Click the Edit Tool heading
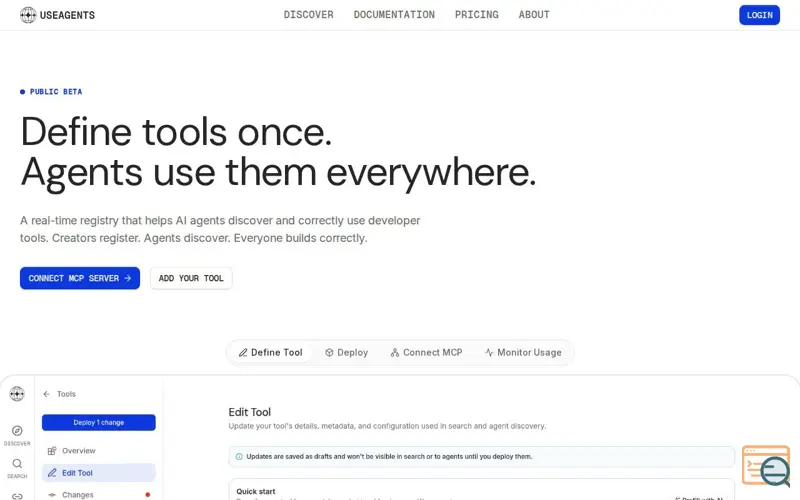The width and height of the screenshot is (800, 500). click(249, 412)
